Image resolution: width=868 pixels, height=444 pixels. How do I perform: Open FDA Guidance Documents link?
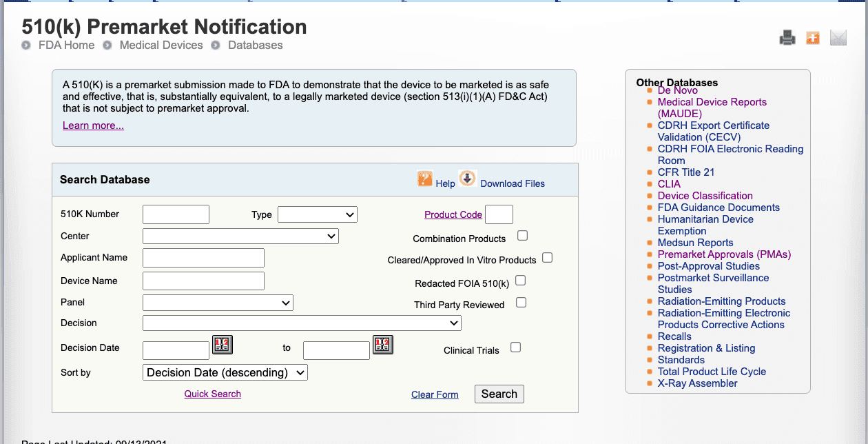tap(719, 208)
